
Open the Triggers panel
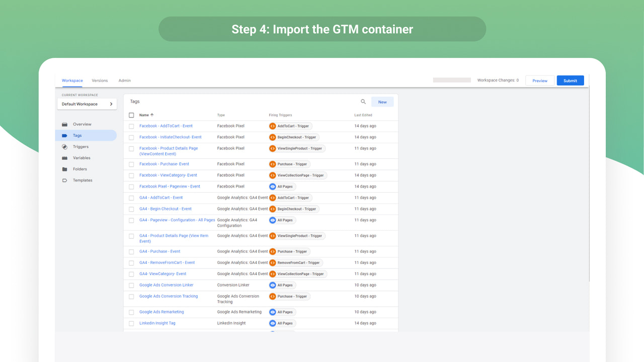pos(82,146)
